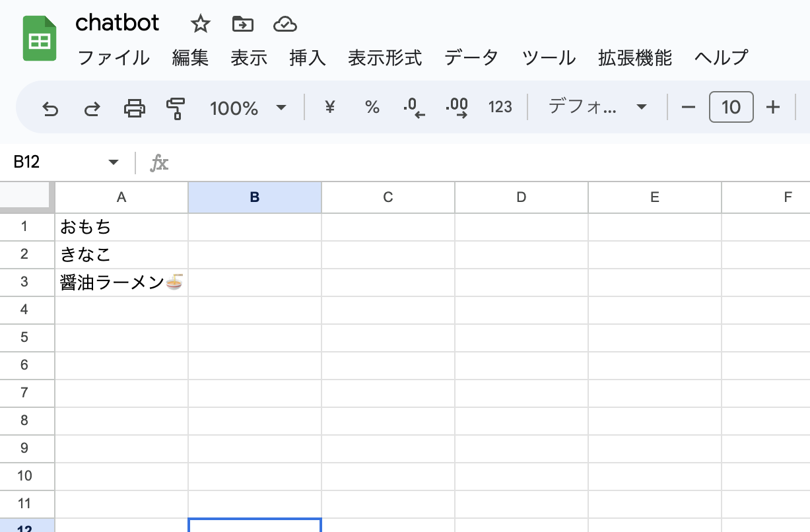Increase decimal places
810x532 pixels.
coord(457,107)
